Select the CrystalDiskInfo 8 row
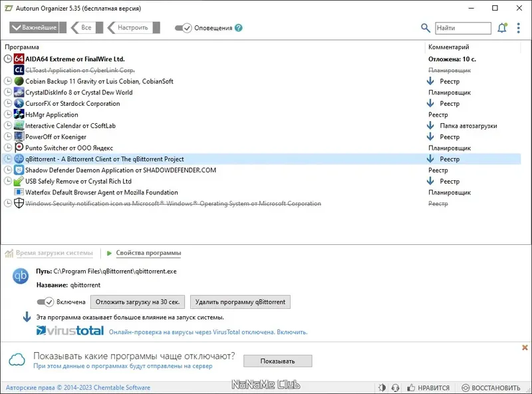This screenshot has width=532, height=394. [x=261, y=92]
